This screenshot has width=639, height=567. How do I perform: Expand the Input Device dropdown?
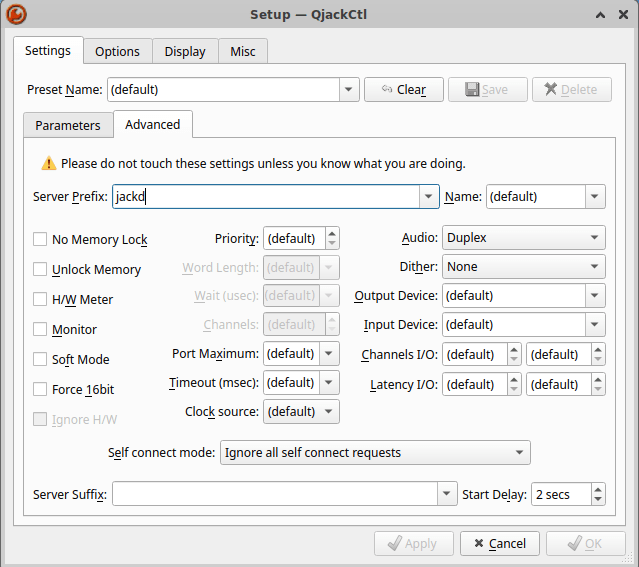point(595,324)
